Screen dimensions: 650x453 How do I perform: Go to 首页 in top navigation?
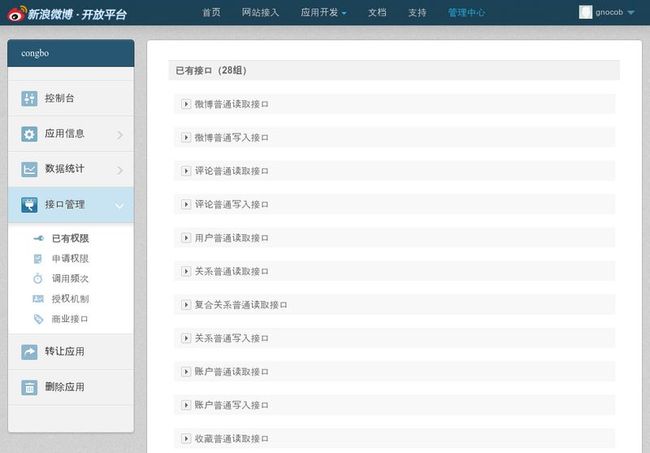pos(211,12)
